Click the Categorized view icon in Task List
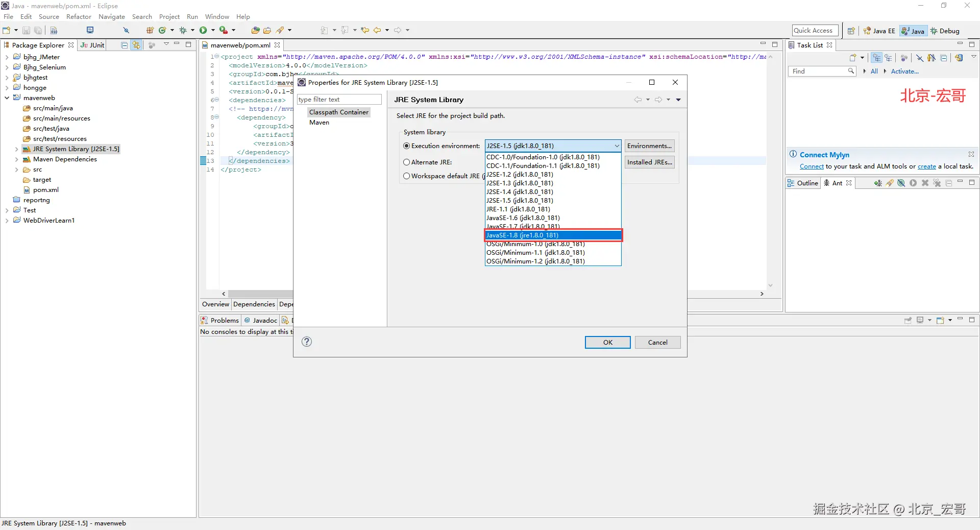Screen dimensions: 980x530 pos(877,58)
